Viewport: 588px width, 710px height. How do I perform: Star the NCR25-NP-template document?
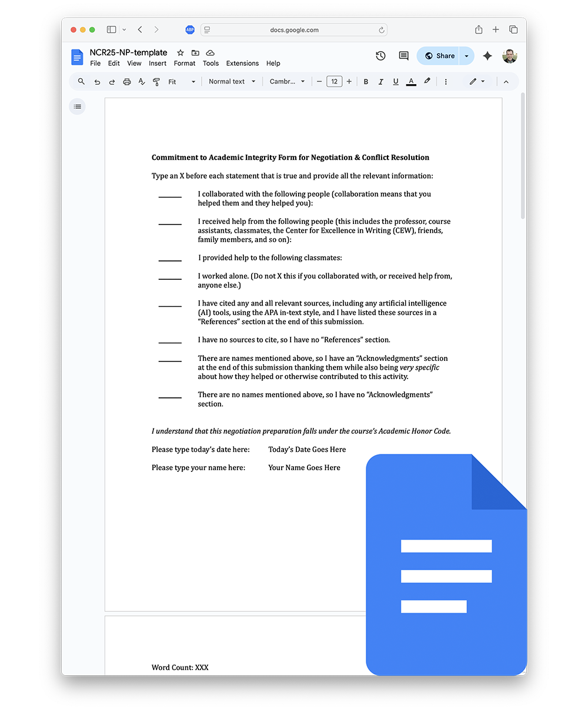point(181,53)
